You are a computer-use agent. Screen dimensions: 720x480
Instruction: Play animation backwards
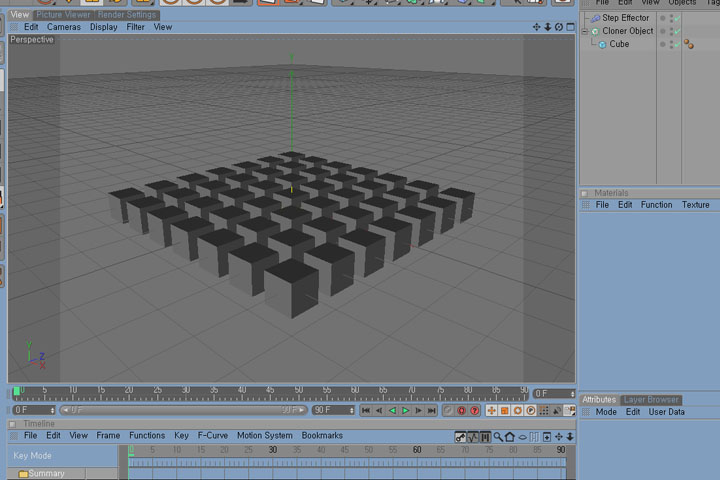(392, 410)
